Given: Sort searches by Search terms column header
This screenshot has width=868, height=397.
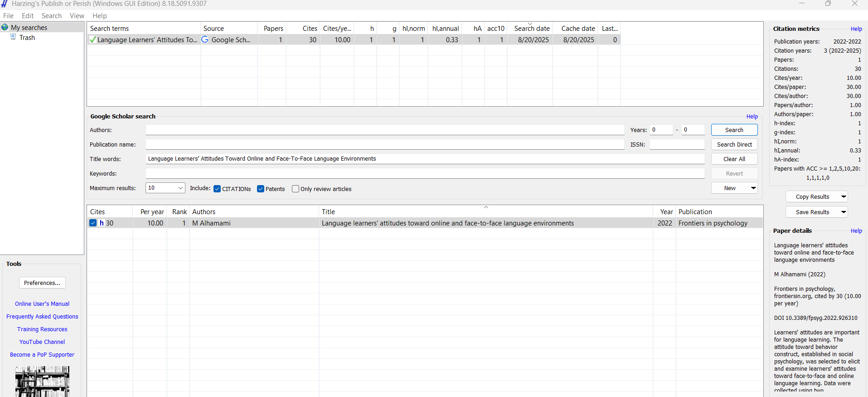Looking at the screenshot, I should pyautogui.click(x=144, y=28).
